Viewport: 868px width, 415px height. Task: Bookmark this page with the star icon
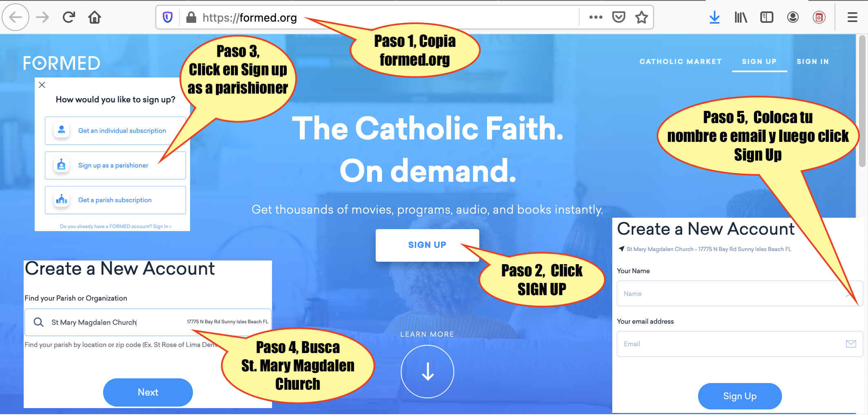[642, 17]
